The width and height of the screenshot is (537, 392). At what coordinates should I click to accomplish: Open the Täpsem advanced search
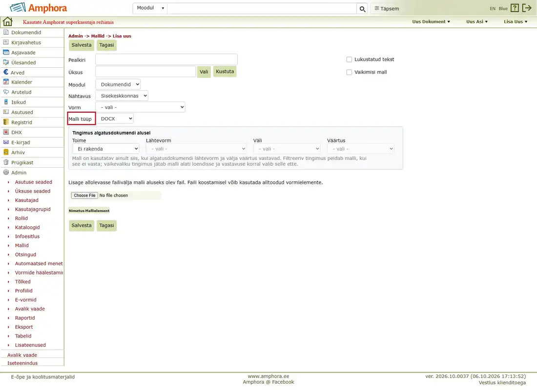(387, 9)
